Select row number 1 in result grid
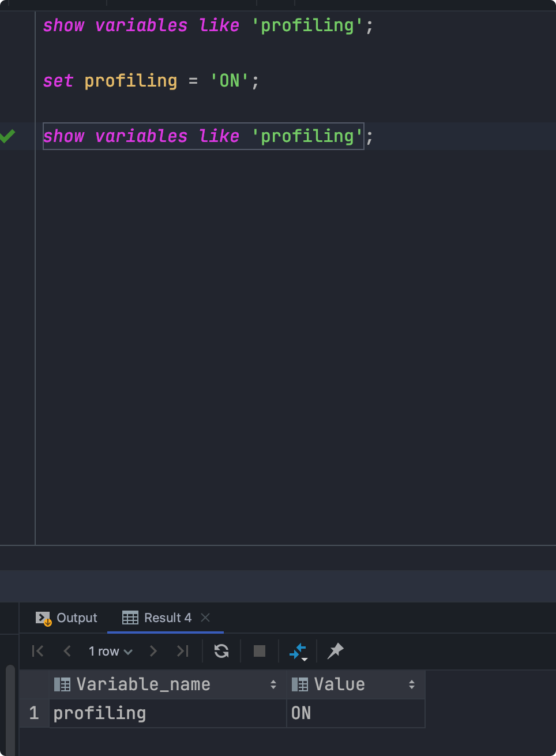556x756 pixels. pyautogui.click(x=34, y=713)
